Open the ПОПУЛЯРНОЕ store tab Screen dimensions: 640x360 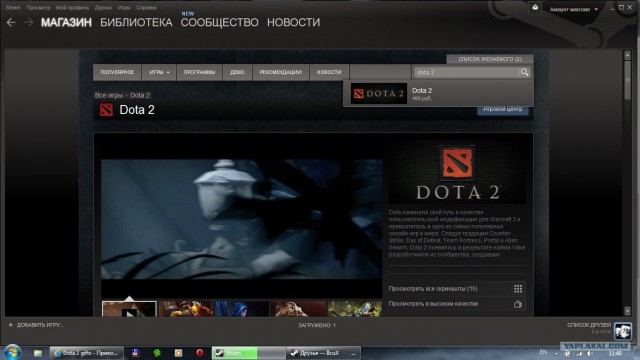pyautogui.click(x=117, y=72)
